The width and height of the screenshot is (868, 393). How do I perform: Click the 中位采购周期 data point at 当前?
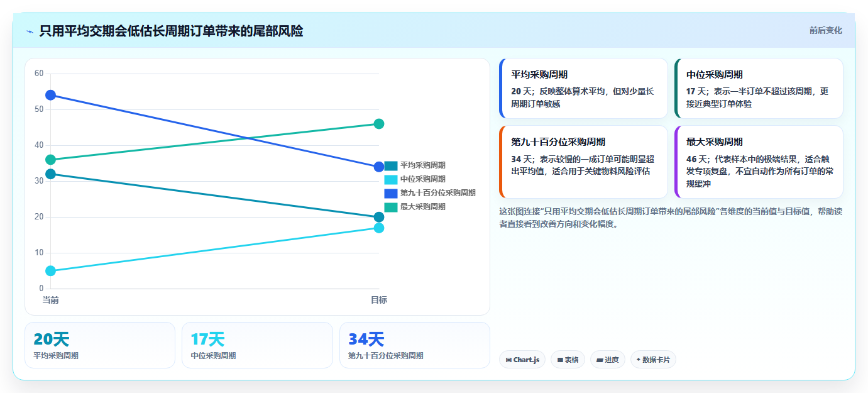pos(51,271)
